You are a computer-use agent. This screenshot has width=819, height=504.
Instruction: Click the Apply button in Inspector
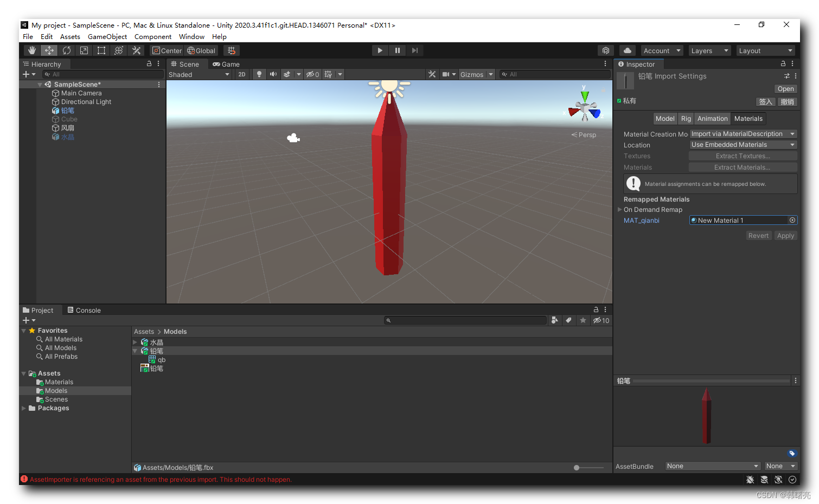(x=785, y=235)
